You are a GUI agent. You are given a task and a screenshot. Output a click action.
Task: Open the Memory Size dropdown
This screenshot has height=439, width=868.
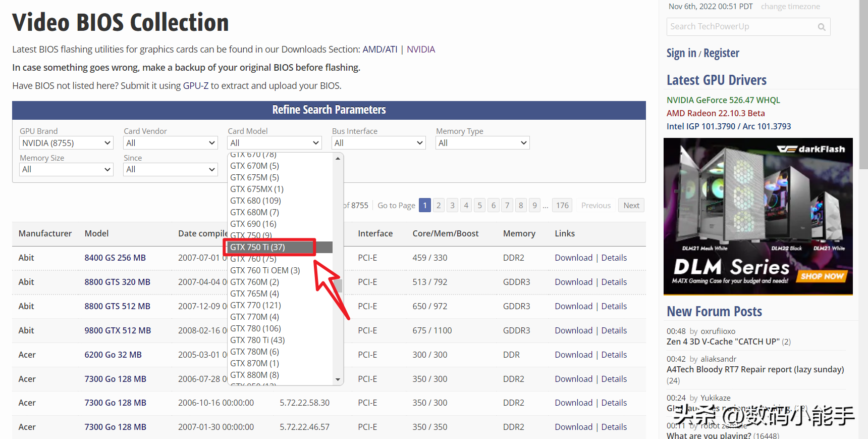66,169
